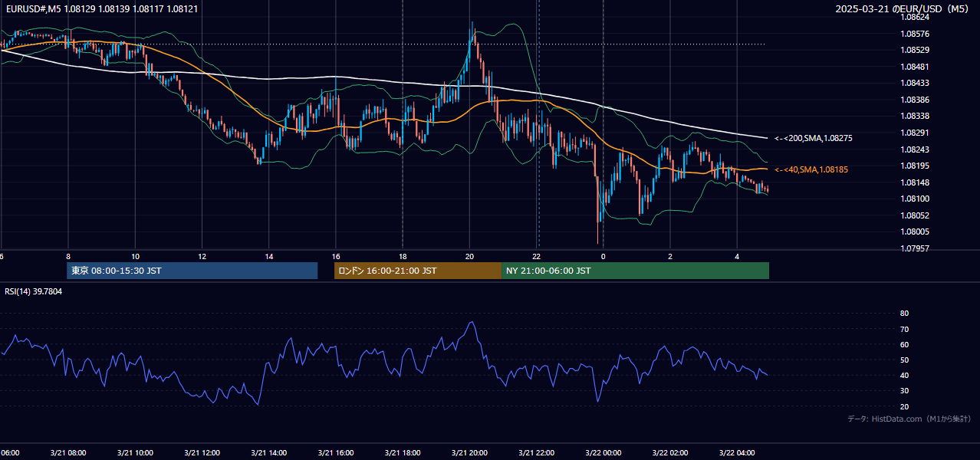
Task: Click price axis value 1.07957
Action: coord(915,248)
